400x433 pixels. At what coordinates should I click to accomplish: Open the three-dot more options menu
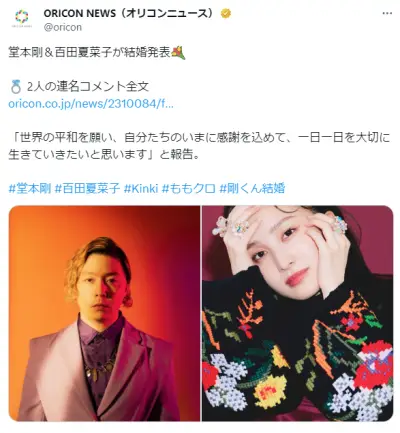point(387,14)
